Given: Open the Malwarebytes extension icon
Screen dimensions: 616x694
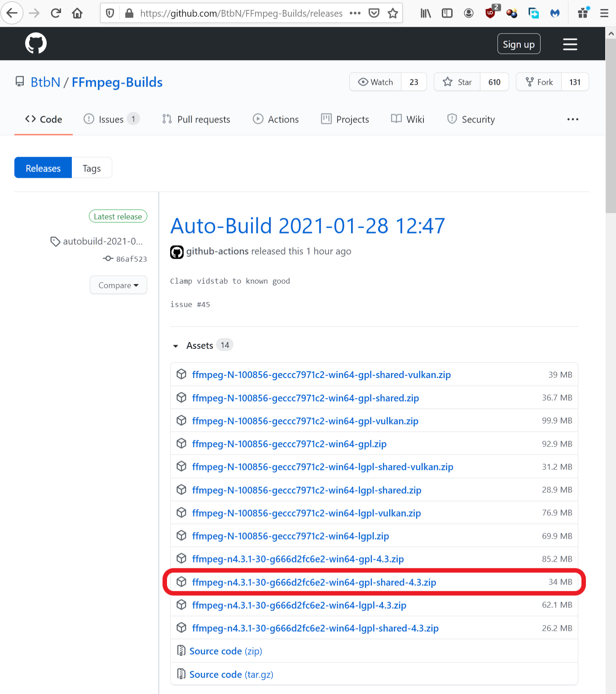Looking at the screenshot, I should click(555, 13).
